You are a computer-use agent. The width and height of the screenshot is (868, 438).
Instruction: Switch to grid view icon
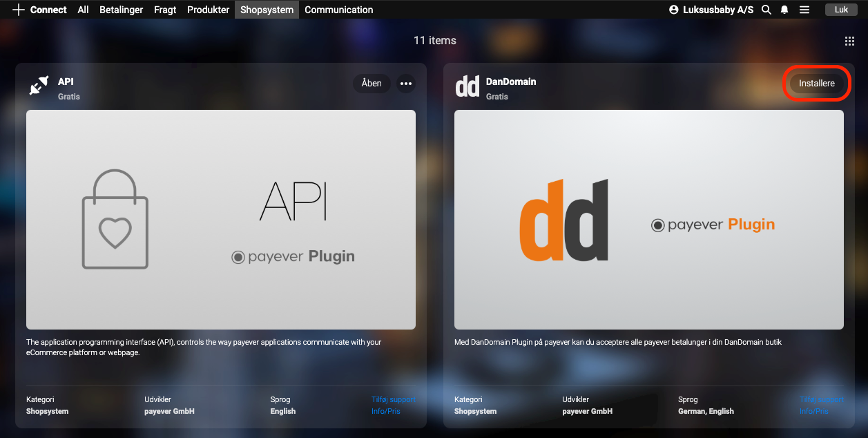click(849, 41)
